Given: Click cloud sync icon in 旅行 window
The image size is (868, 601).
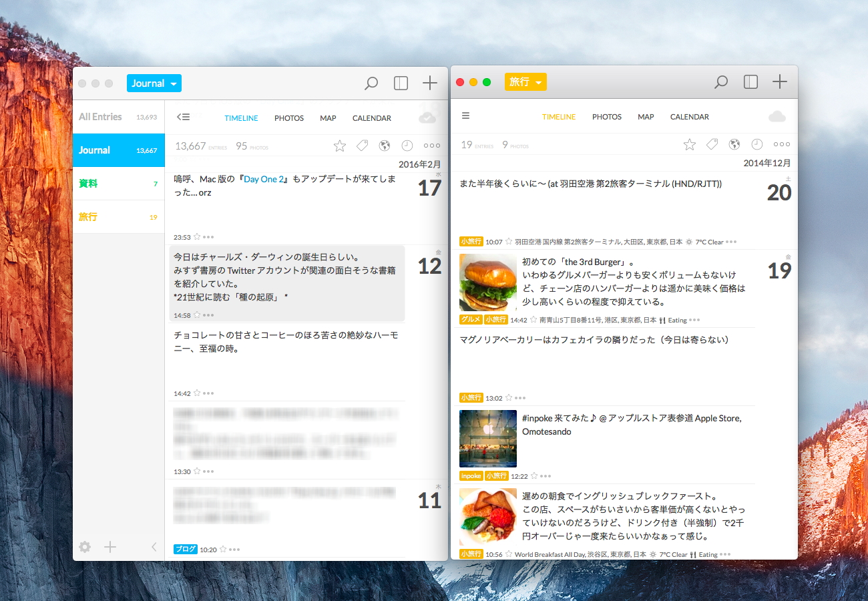Looking at the screenshot, I should [777, 116].
